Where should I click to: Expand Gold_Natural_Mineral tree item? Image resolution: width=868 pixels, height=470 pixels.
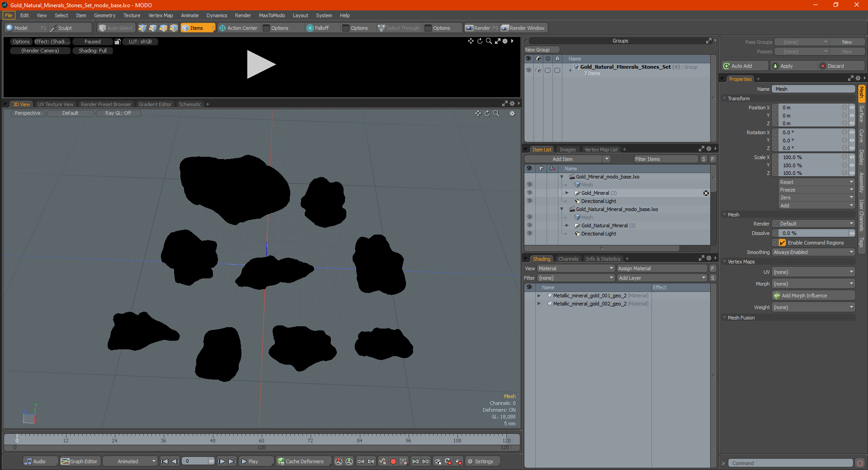click(567, 226)
